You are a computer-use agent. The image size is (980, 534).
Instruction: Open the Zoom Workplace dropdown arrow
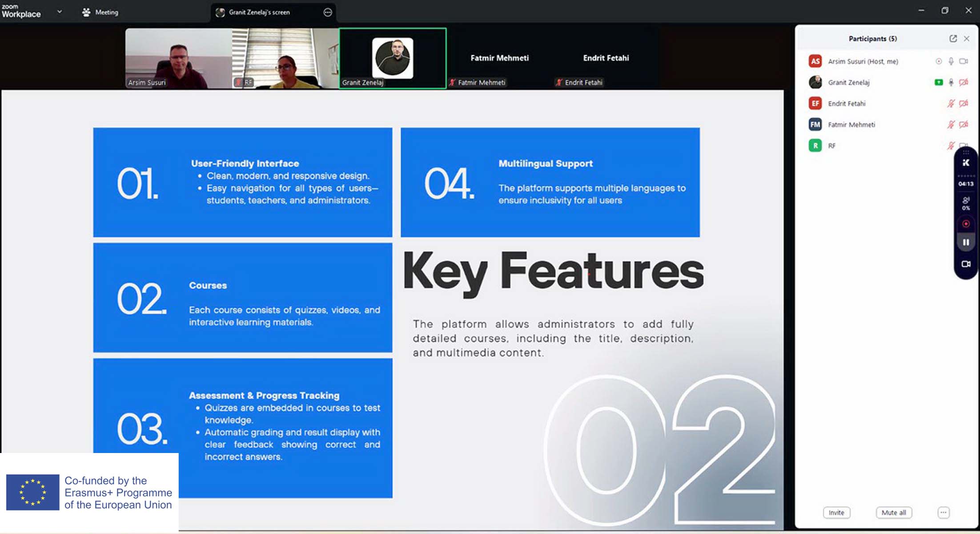point(60,12)
